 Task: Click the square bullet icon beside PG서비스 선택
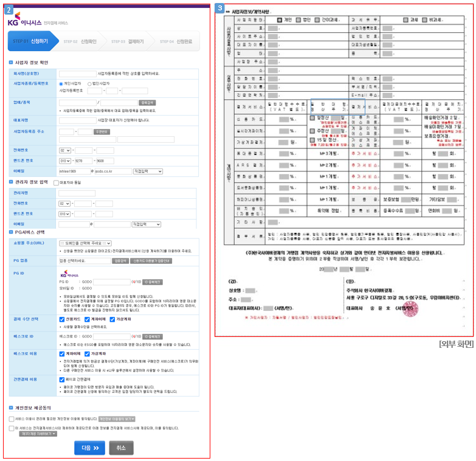coord(11,232)
